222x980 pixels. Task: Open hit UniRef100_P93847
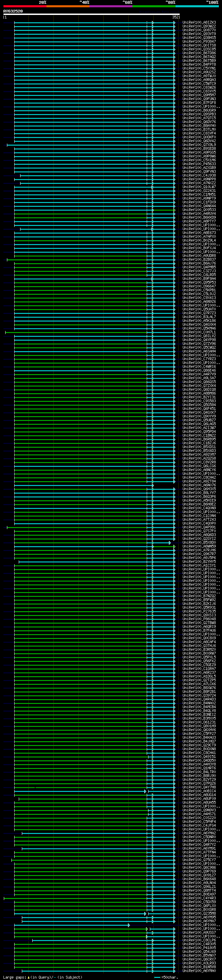click(x=199, y=41)
